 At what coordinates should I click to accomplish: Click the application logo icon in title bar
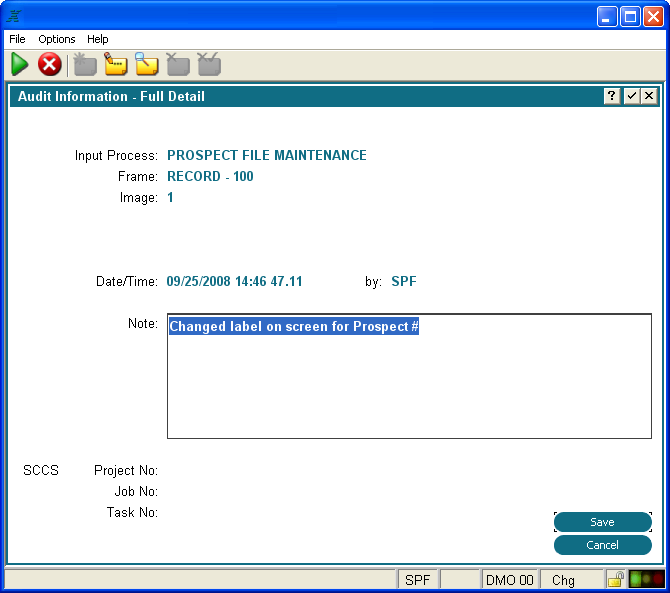14,16
